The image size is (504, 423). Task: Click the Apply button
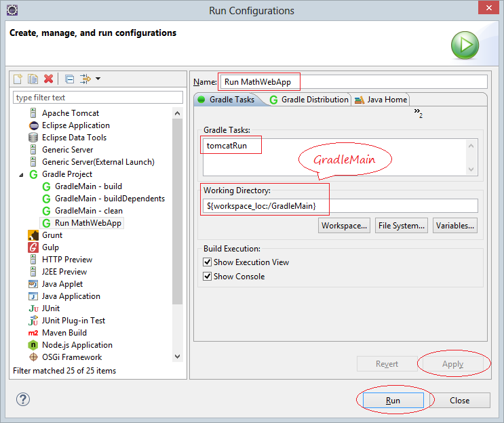452,363
